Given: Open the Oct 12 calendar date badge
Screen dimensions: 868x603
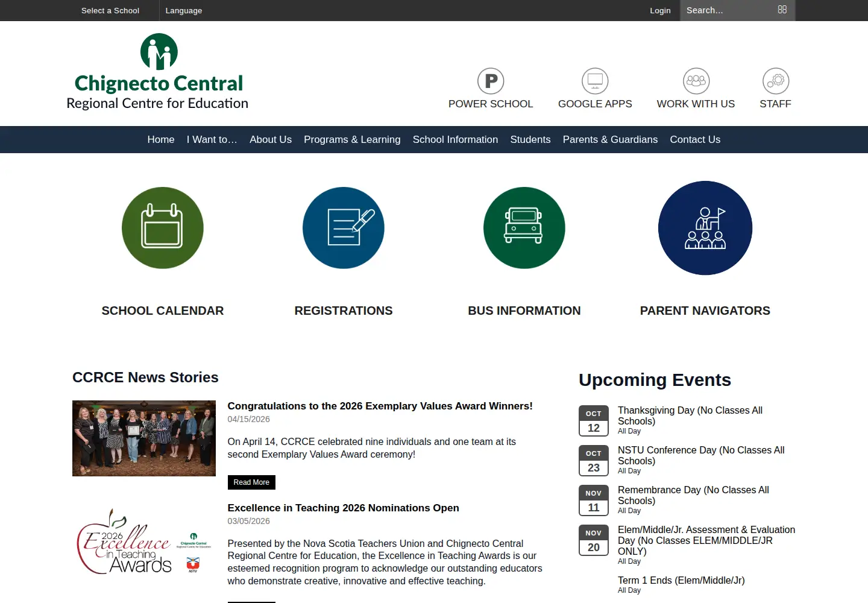Looking at the screenshot, I should point(594,421).
